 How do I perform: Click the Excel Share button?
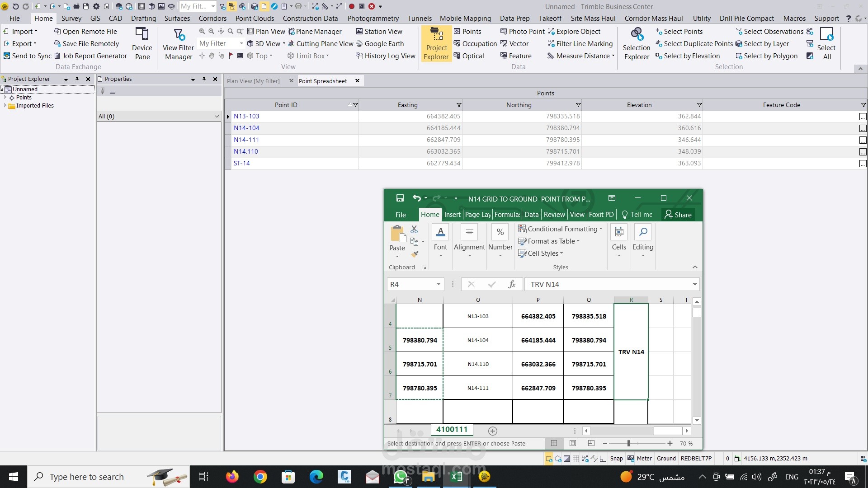click(x=678, y=215)
